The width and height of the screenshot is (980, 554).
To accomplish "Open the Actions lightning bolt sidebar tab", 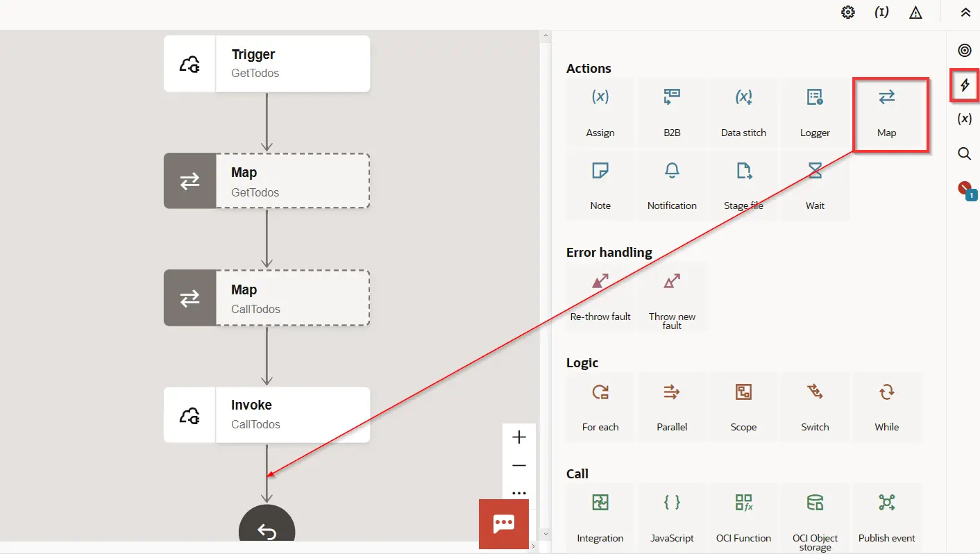I will pyautogui.click(x=964, y=85).
